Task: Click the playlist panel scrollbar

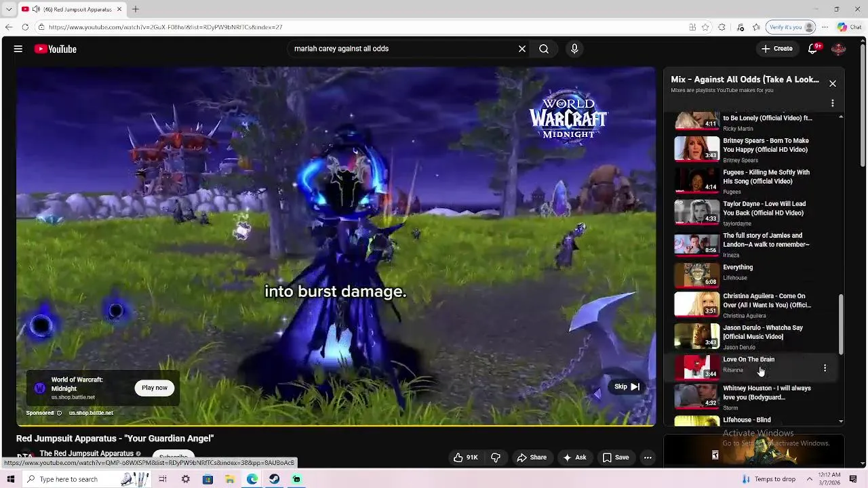Action: click(841, 324)
